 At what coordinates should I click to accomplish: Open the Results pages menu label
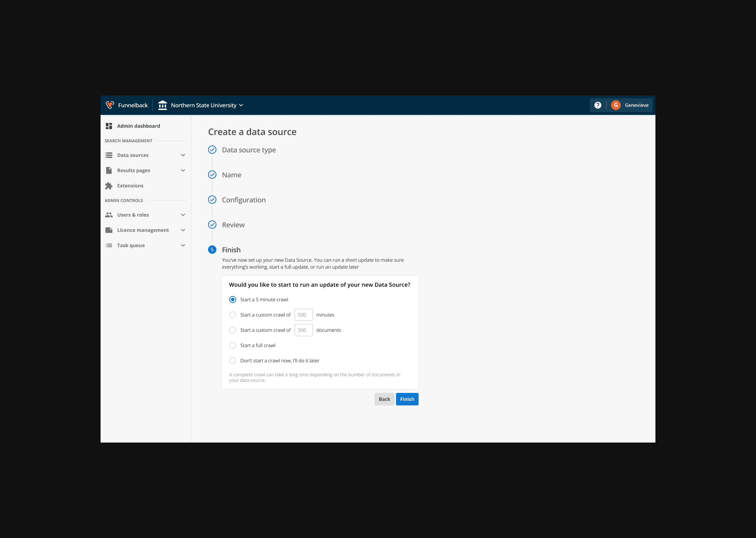134,170
